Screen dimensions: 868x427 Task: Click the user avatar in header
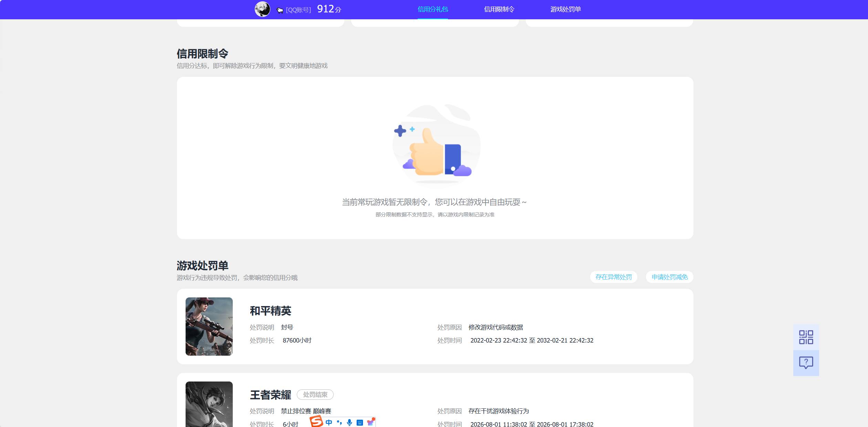[x=262, y=9]
